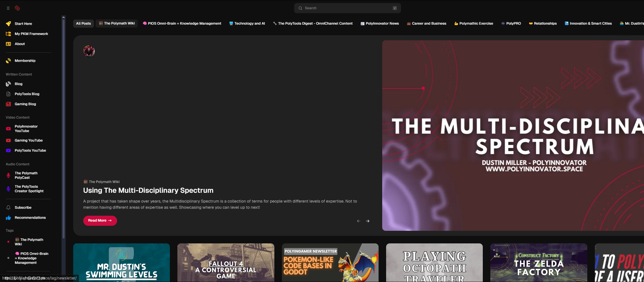The width and height of the screenshot is (644, 282).
Task: Click into the Search field
Action: tap(347, 8)
